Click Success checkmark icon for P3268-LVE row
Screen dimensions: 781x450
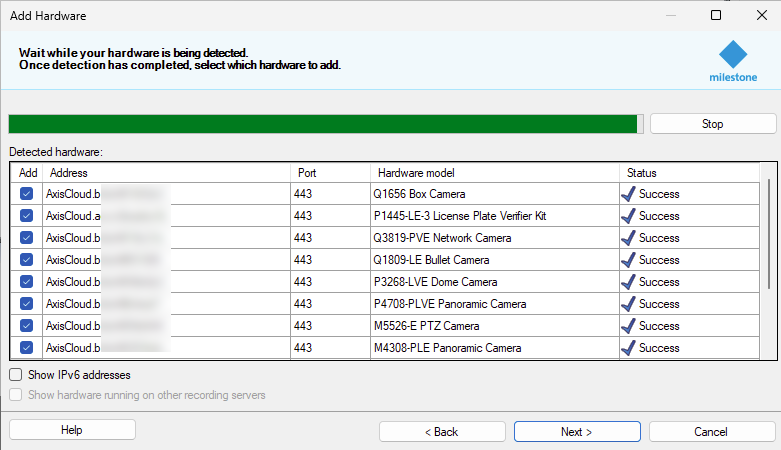click(x=629, y=282)
